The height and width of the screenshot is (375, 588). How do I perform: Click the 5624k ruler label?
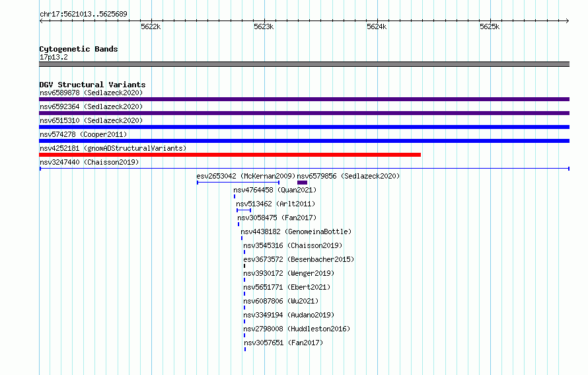click(x=377, y=26)
